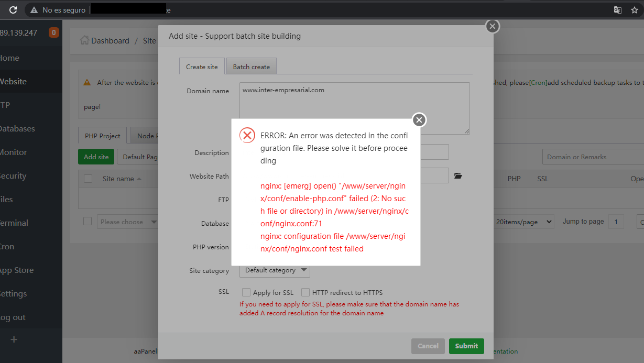Screen dimensions: 644x363
Task: Open the Site category dropdown
Action: pos(275,270)
